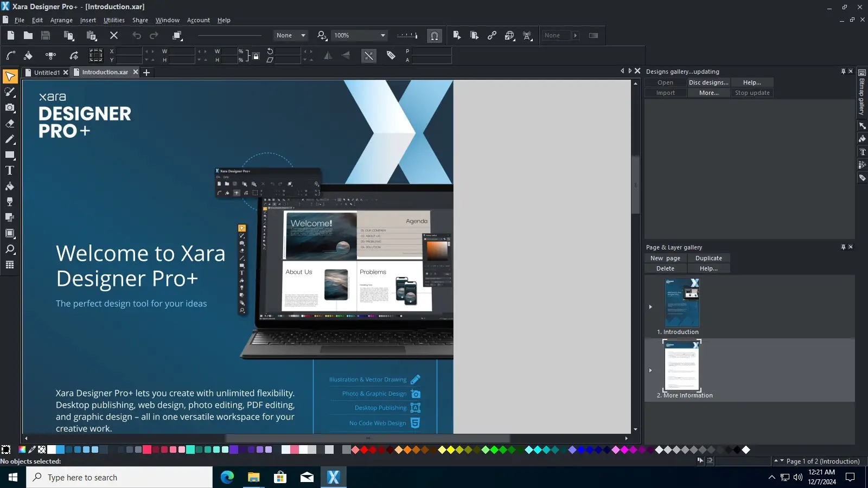Choose the Rectangle tool in the left toolbar
The height and width of the screenshot is (488, 868).
[x=10, y=155]
